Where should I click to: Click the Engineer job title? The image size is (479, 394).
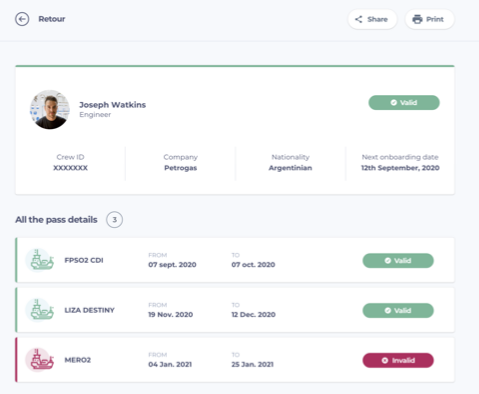coord(95,115)
